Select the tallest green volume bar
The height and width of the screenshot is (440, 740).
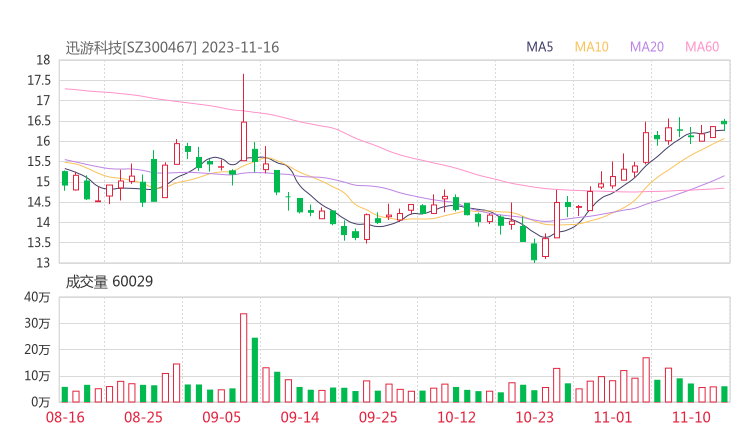(255, 369)
